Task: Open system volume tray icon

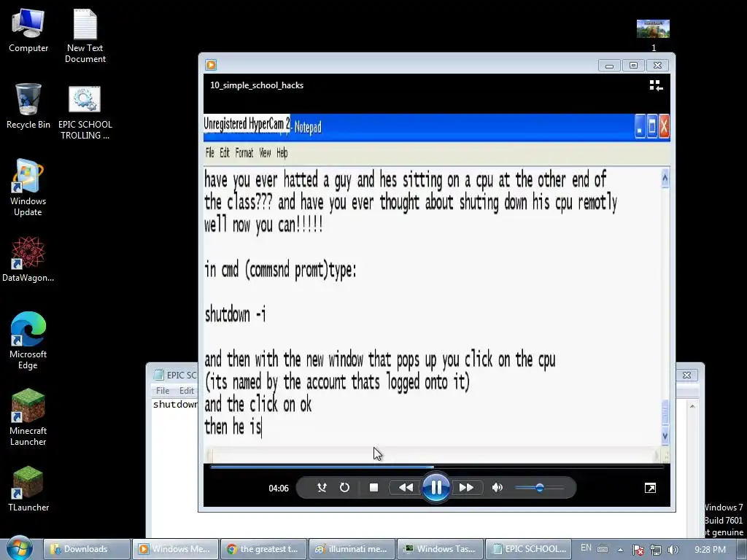Action: pos(673,550)
